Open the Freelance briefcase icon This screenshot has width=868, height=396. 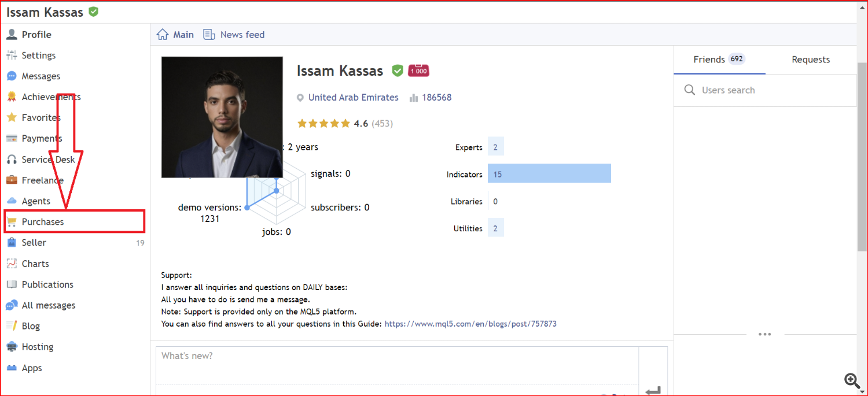click(x=12, y=180)
